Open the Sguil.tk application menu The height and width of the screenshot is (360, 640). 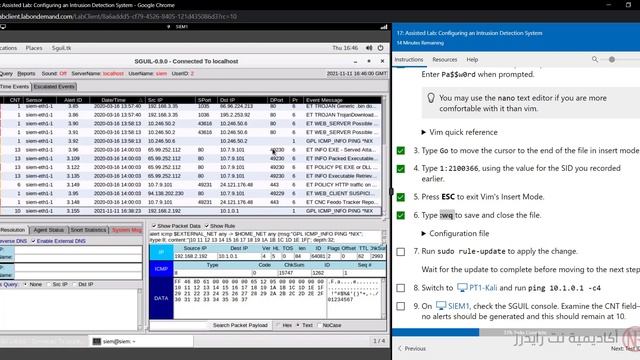pos(61,48)
